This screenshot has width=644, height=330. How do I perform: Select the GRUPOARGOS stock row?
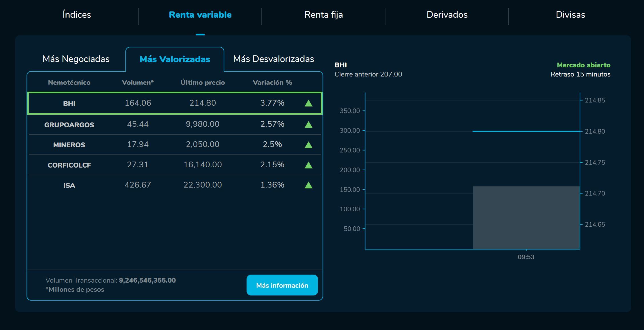pos(174,124)
